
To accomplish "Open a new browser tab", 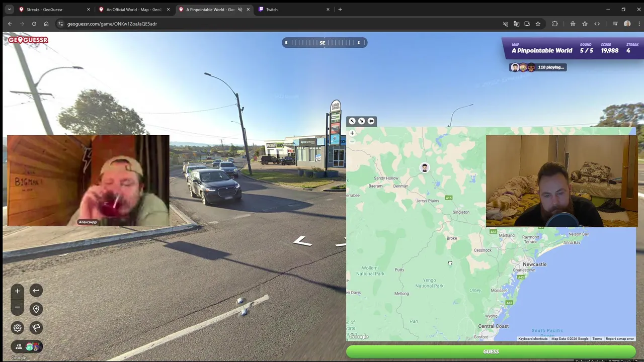I will point(340,10).
